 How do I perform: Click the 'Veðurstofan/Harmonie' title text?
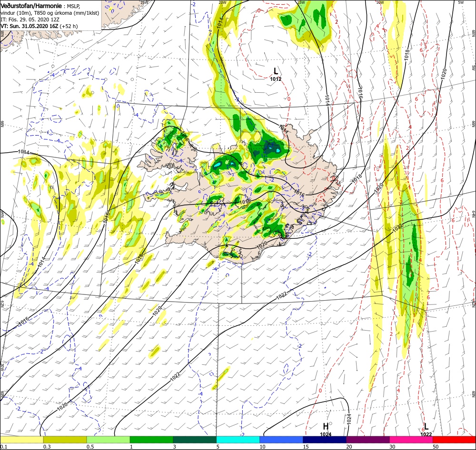click(31, 6)
